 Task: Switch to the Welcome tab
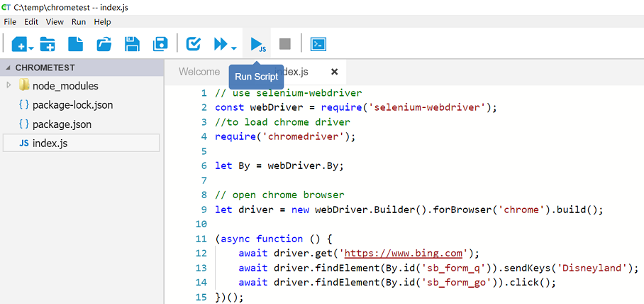[199, 72]
